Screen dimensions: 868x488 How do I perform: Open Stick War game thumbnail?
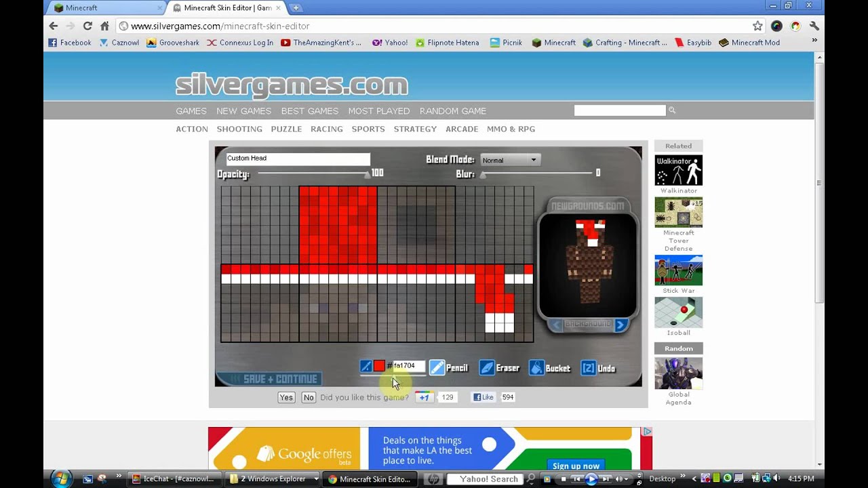678,270
